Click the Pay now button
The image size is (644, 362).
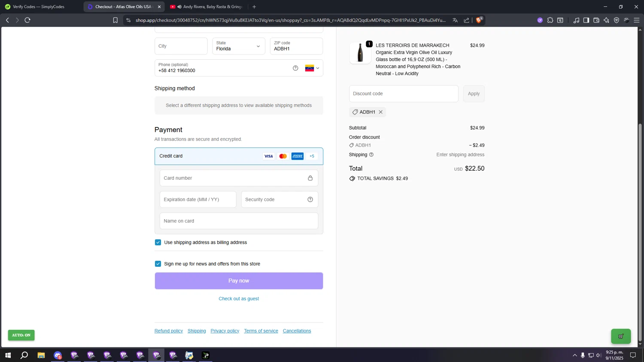pos(239,281)
